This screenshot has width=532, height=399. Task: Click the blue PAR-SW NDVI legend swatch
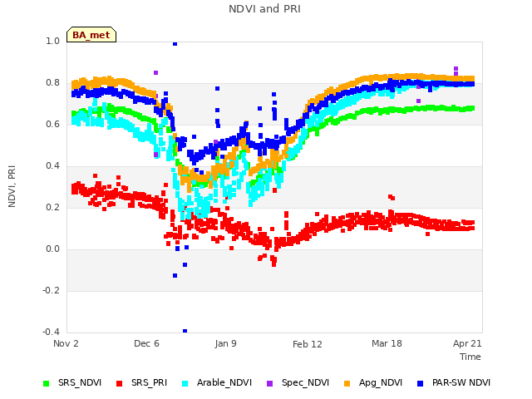(421, 383)
